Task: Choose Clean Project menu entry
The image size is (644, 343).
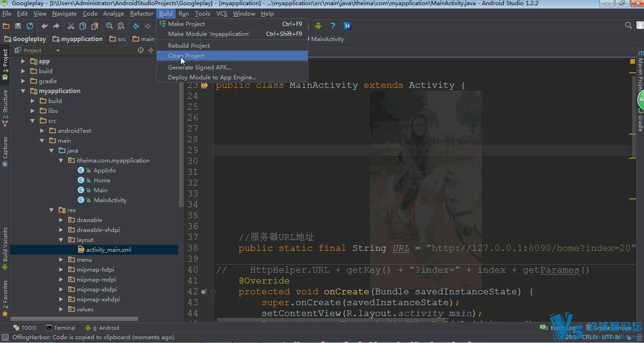Action: click(232, 56)
